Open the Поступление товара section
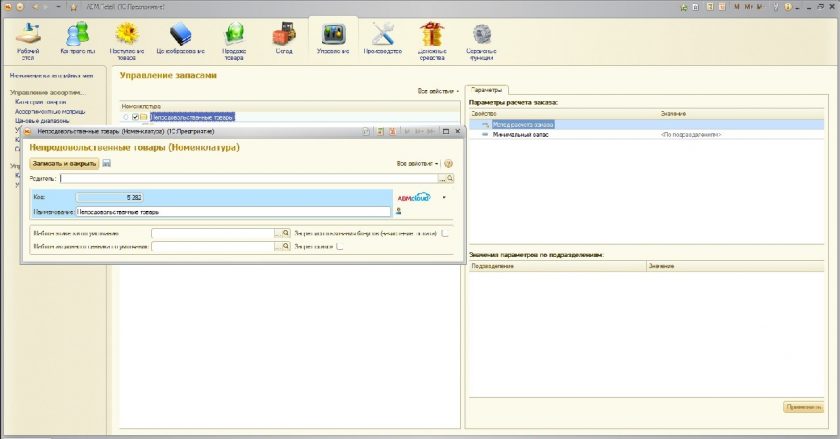The height and width of the screenshot is (439, 840). point(127,41)
